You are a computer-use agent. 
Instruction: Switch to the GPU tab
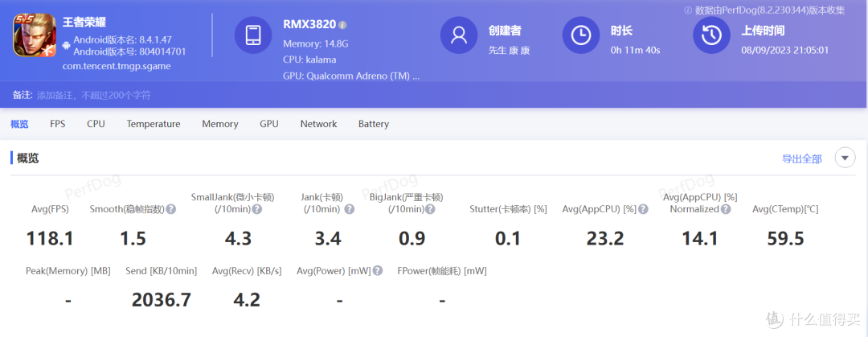pos(269,124)
